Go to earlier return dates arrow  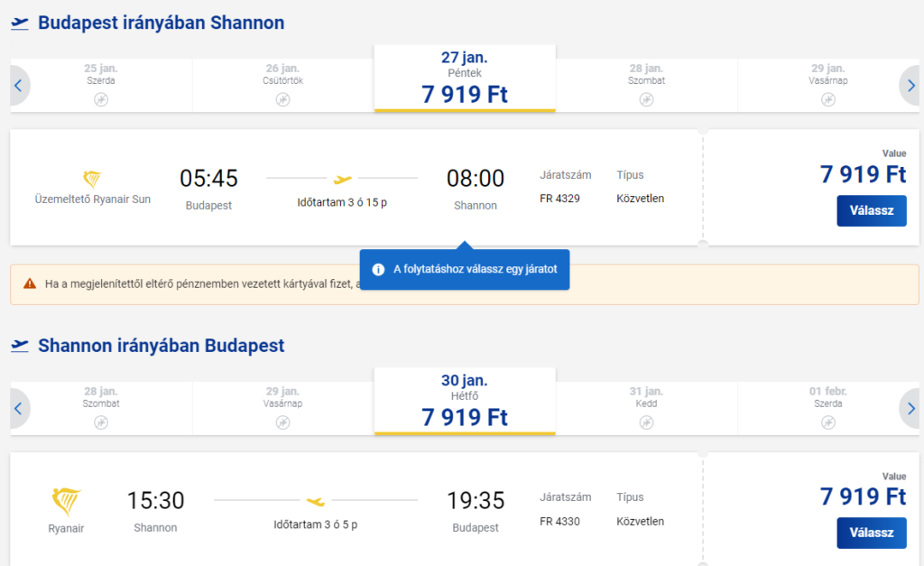point(20,409)
